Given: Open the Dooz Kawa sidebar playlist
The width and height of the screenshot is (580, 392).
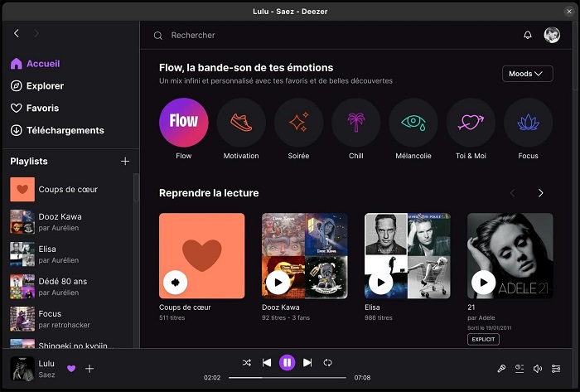Looking at the screenshot, I should (x=69, y=222).
